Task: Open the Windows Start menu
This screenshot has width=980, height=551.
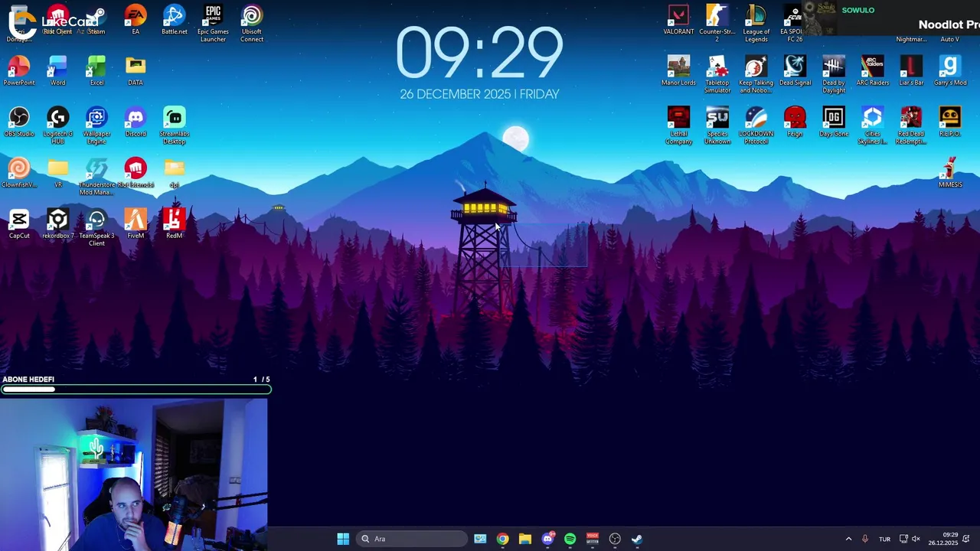Action: (343, 539)
